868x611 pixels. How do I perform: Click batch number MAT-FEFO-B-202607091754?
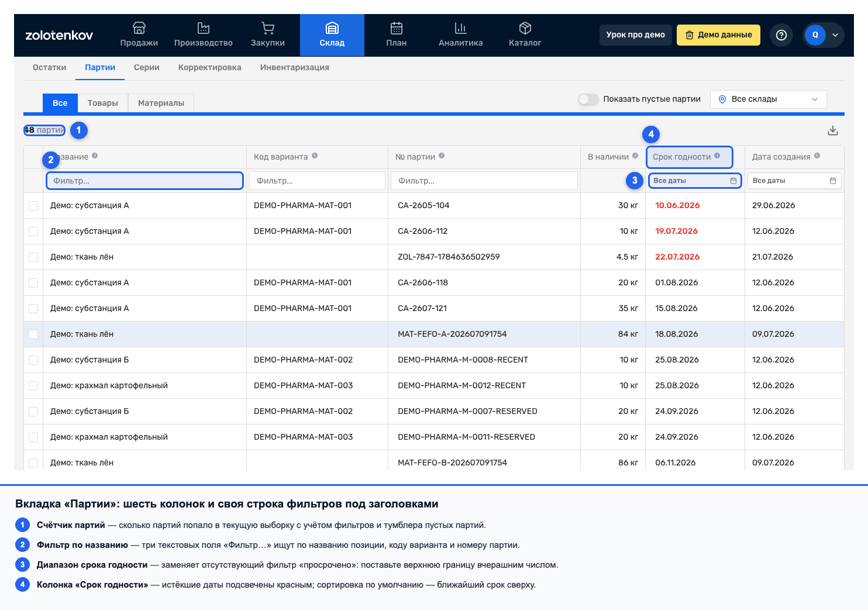(x=452, y=463)
